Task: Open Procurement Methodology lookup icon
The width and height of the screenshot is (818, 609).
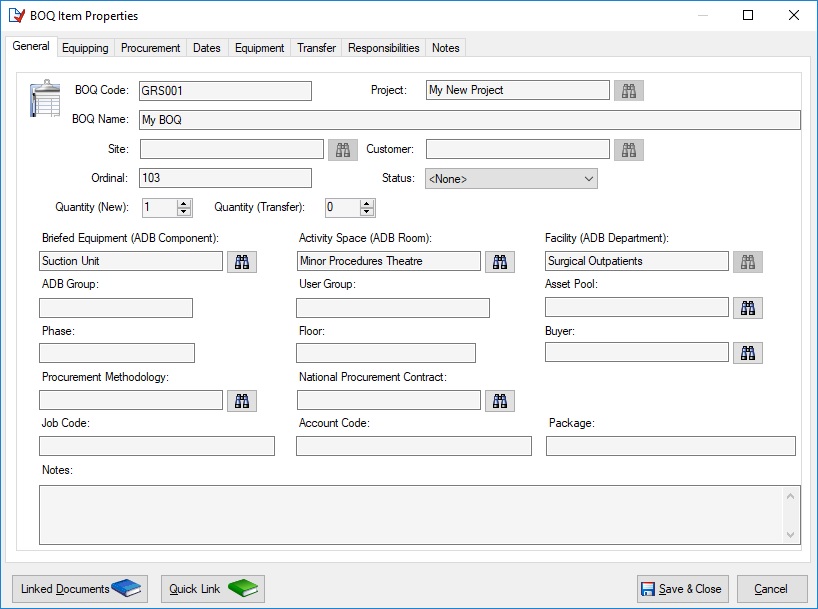Action: [x=242, y=401]
